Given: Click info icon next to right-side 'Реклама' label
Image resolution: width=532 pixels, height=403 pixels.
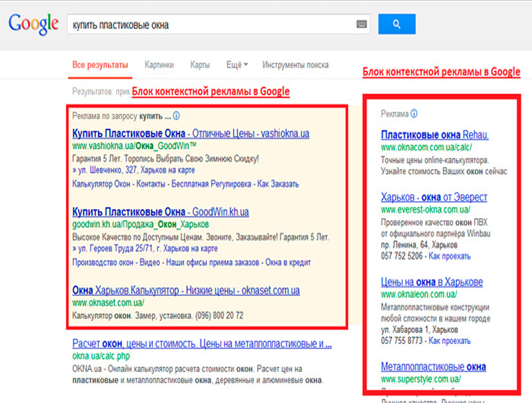Looking at the screenshot, I should tap(414, 114).
